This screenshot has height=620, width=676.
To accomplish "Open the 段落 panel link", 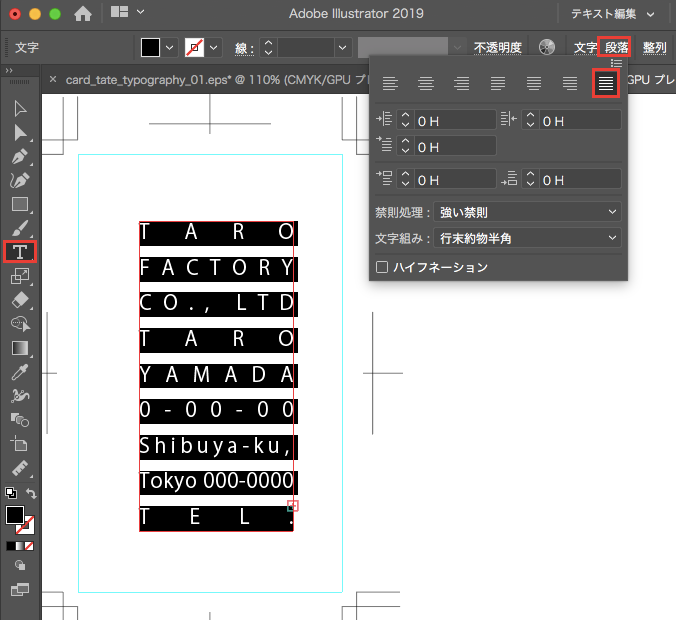I will point(617,47).
